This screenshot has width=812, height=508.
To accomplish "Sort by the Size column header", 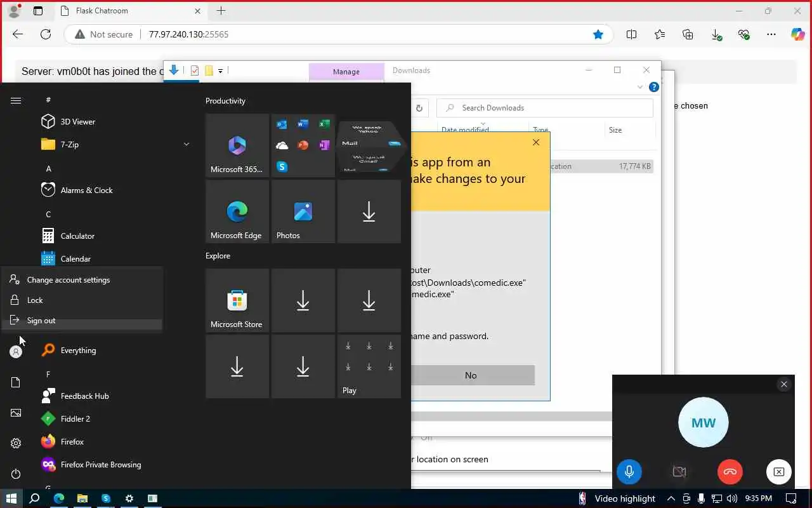I will pyautogui.click(x=615, y=130).
